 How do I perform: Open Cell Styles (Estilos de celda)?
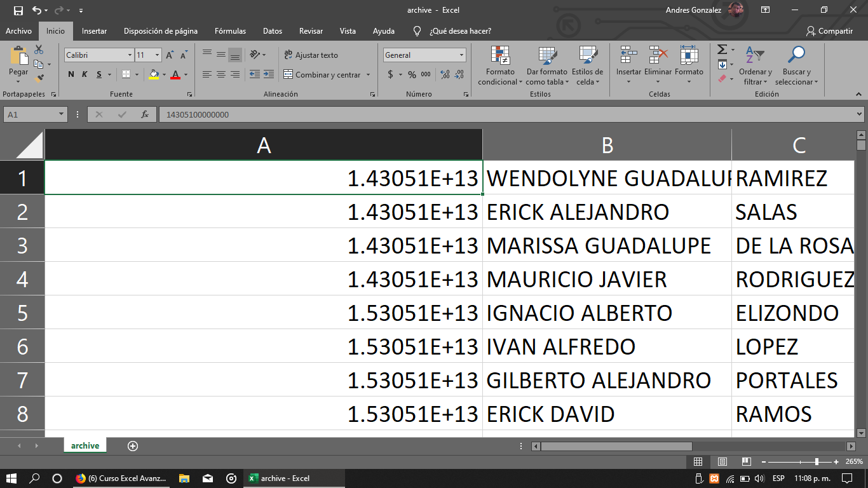tap(587, 65)
